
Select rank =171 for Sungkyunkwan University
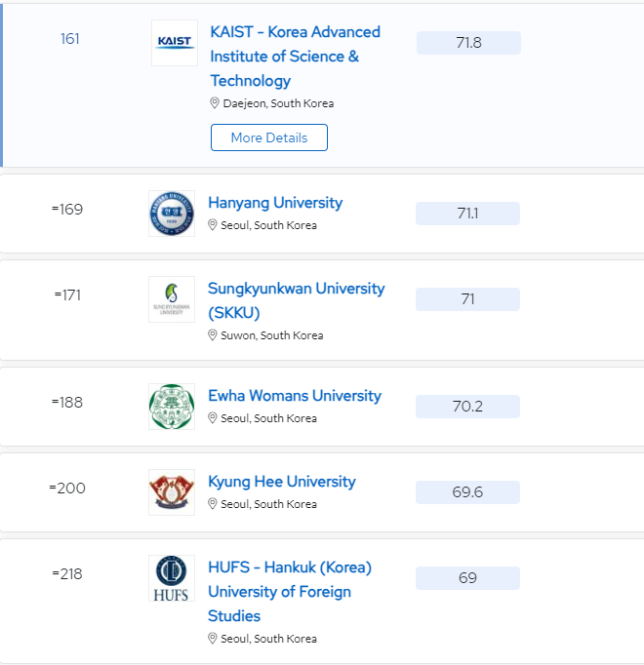point(67,295)
